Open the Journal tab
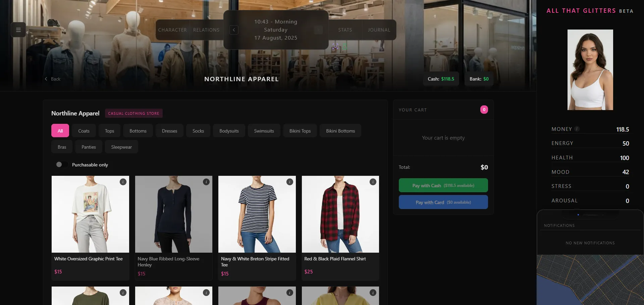Screen dimensions: 644x305 click(x=379, y=30)
